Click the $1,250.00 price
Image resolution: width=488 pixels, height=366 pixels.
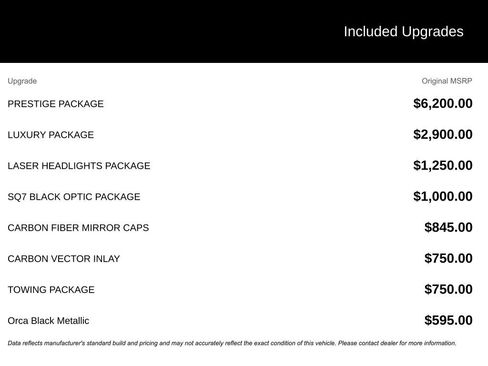point(443,165)
